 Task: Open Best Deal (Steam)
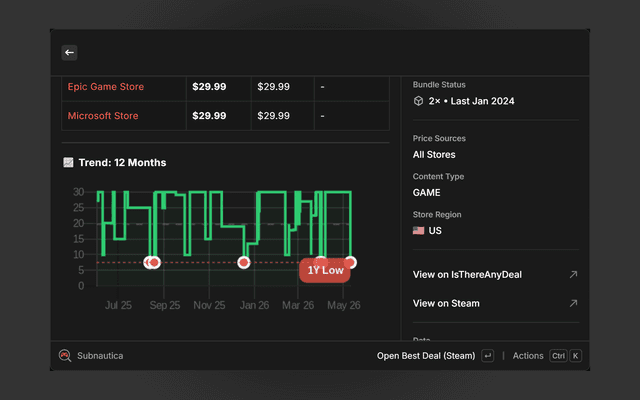[426, 356]
